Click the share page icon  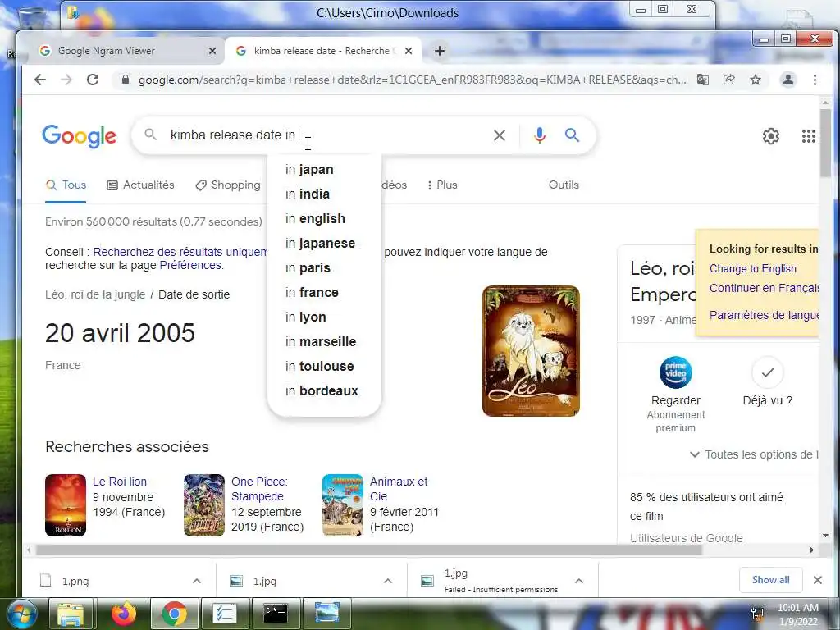pyautogui.click(x=728, y=80)
